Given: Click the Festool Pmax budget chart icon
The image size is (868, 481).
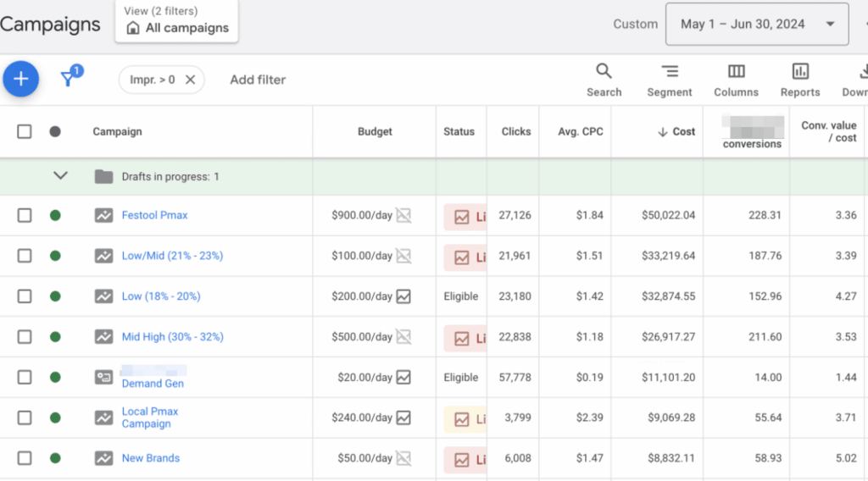Looking at the screenshot, I should click(x=403, y=215).
